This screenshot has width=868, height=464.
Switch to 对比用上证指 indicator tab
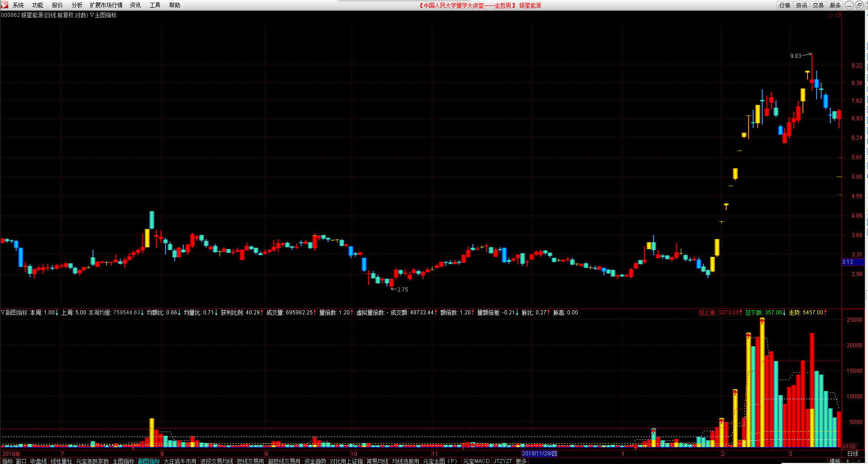tap(347, 461)
